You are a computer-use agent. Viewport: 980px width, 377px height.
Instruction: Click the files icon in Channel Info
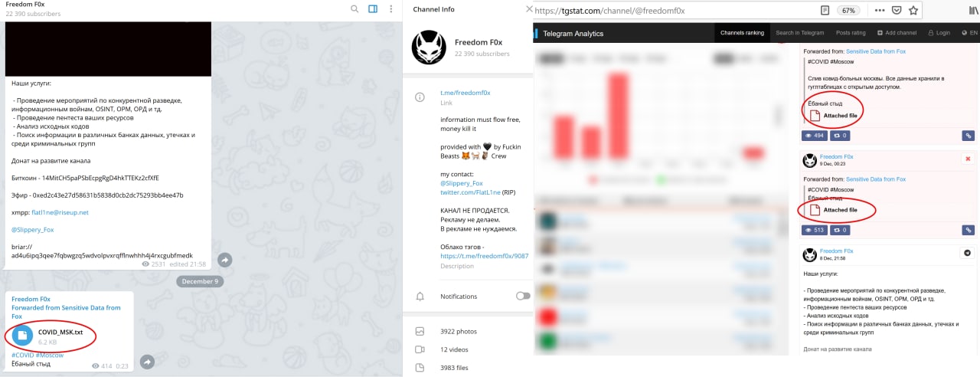pyautogui.click(x=420, y=368)
